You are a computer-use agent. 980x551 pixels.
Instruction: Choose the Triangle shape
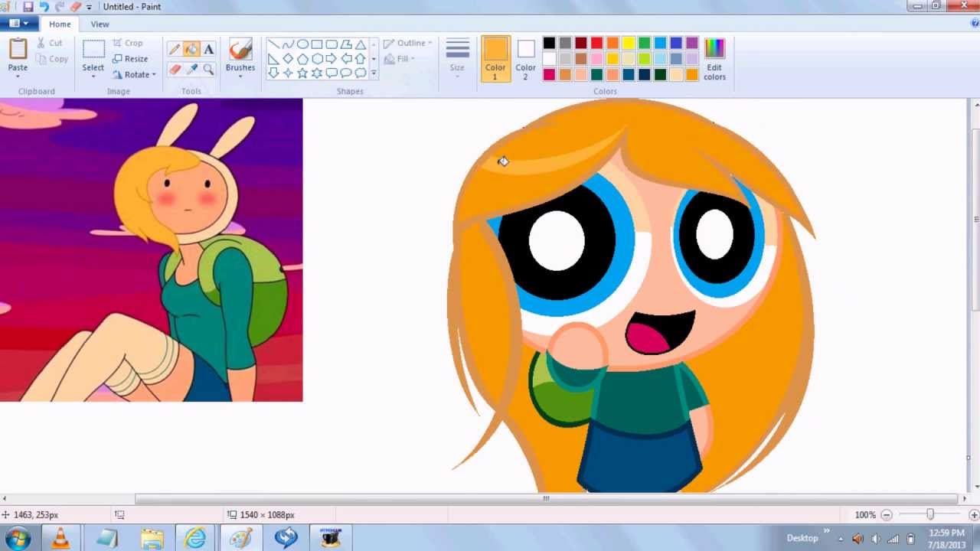(x=361, y=44)
